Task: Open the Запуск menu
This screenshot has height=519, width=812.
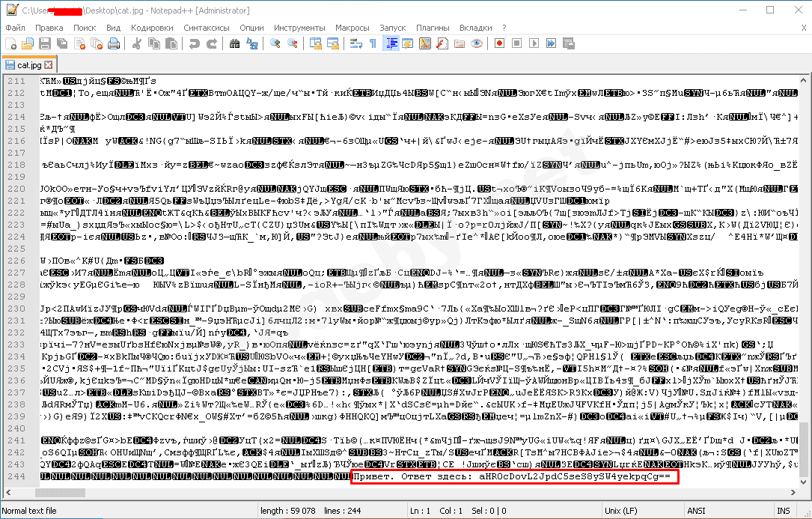Action: click(393, 28)
